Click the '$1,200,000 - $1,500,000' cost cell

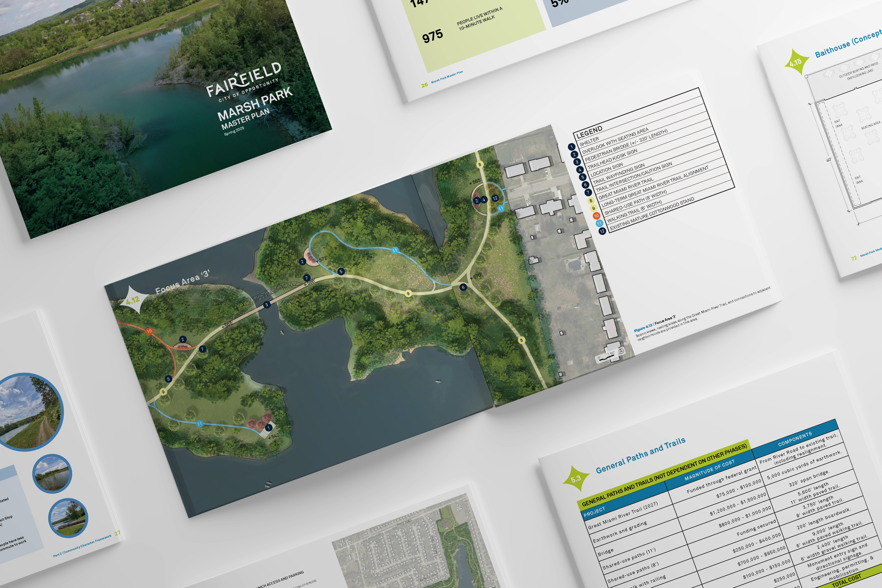tap(738, 504)
